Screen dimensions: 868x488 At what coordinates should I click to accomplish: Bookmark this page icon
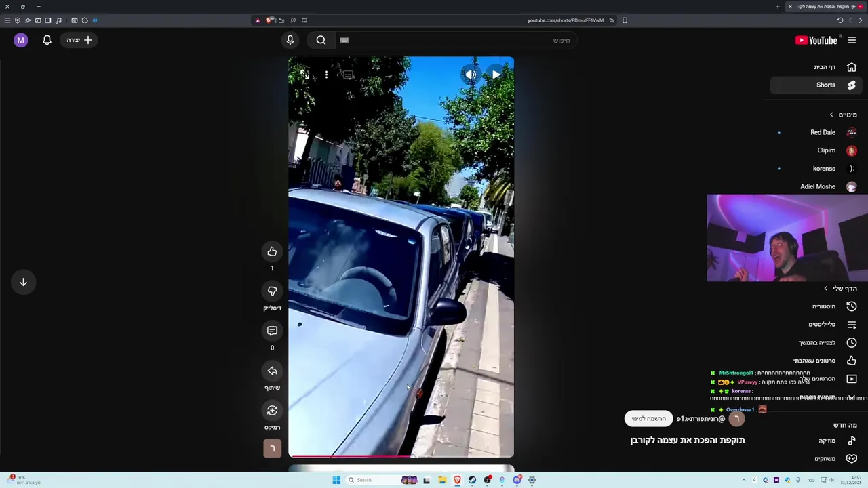click(625, 20)
